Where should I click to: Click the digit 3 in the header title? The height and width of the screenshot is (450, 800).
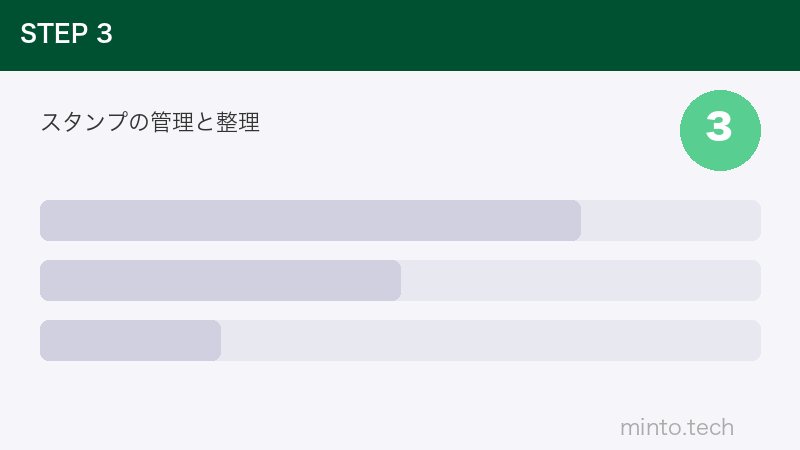pyautogui.click(x=105, y=34)
